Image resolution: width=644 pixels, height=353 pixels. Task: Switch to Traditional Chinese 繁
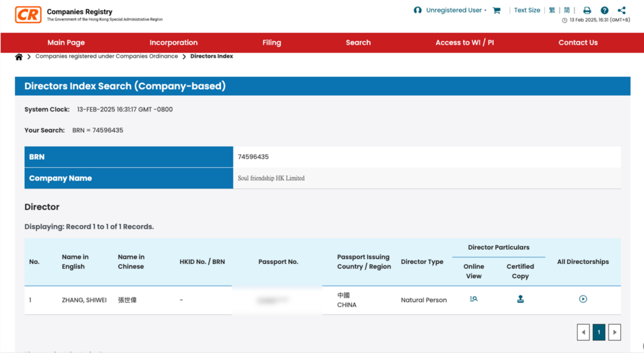click(x=552, y=10)
